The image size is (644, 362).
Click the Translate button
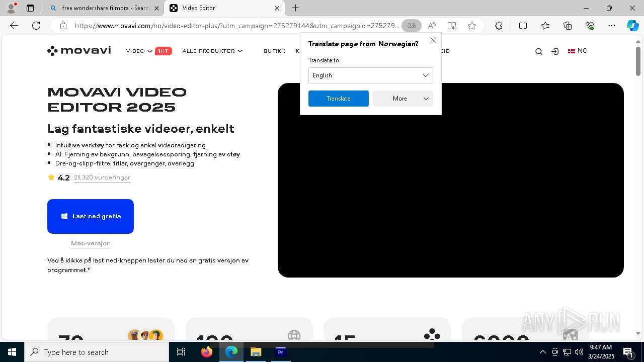[339, 99]
